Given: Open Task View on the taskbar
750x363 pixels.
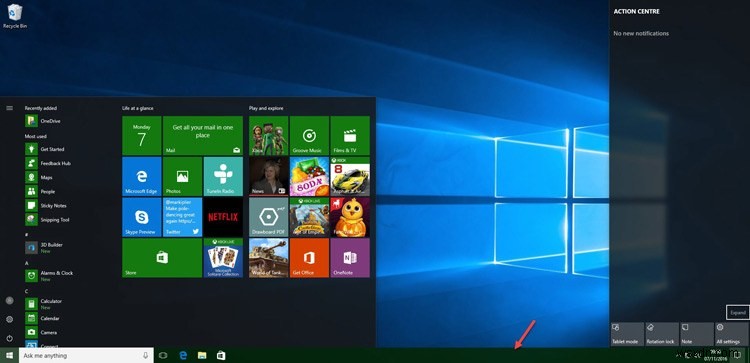Looking at the screenshot, I should coord(163,355).
